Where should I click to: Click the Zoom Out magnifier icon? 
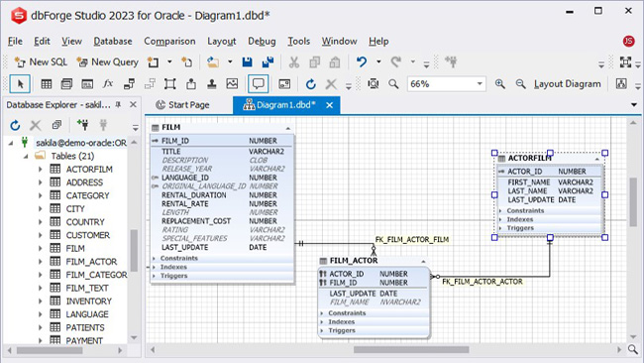pos(520,84)
